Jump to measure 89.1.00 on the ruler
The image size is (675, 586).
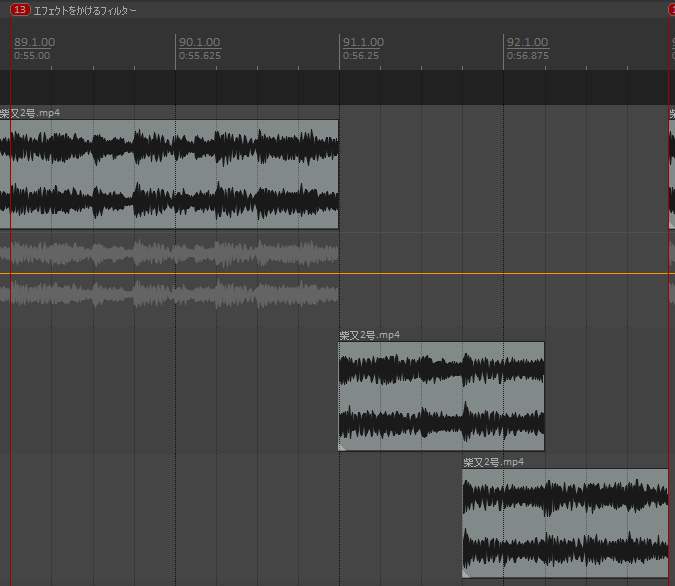point(34,42)
